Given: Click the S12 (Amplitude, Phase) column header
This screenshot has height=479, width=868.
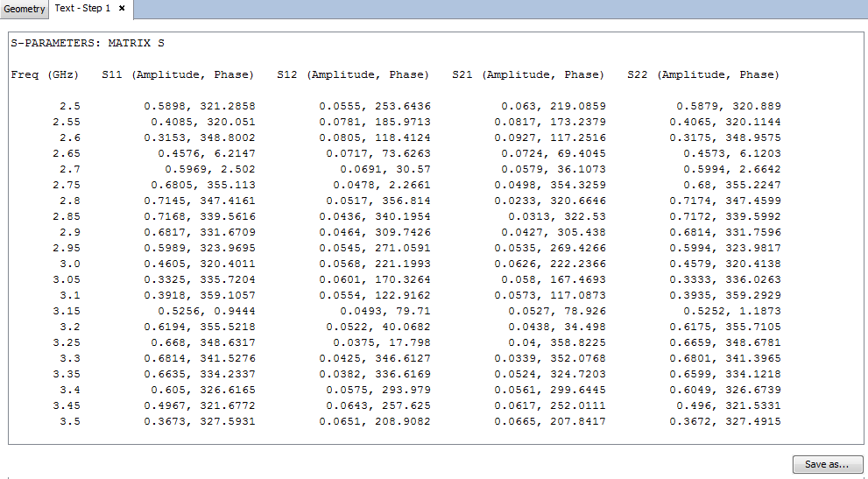Looking at the screenshot, I should (x=353, y=74).
